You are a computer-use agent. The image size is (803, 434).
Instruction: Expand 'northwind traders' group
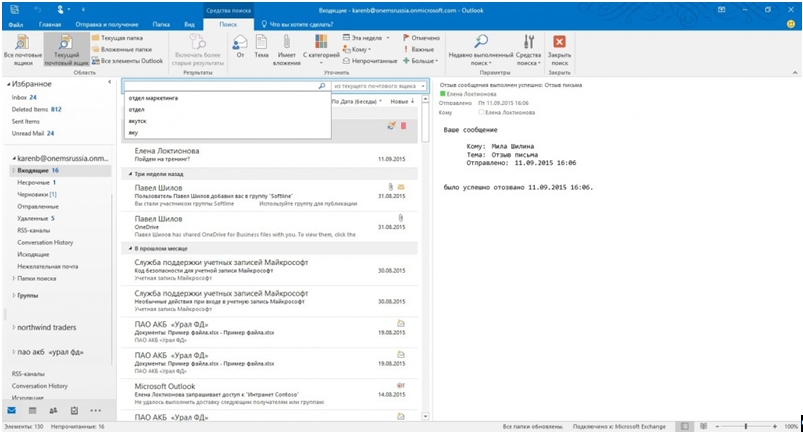tap(14, 327)
